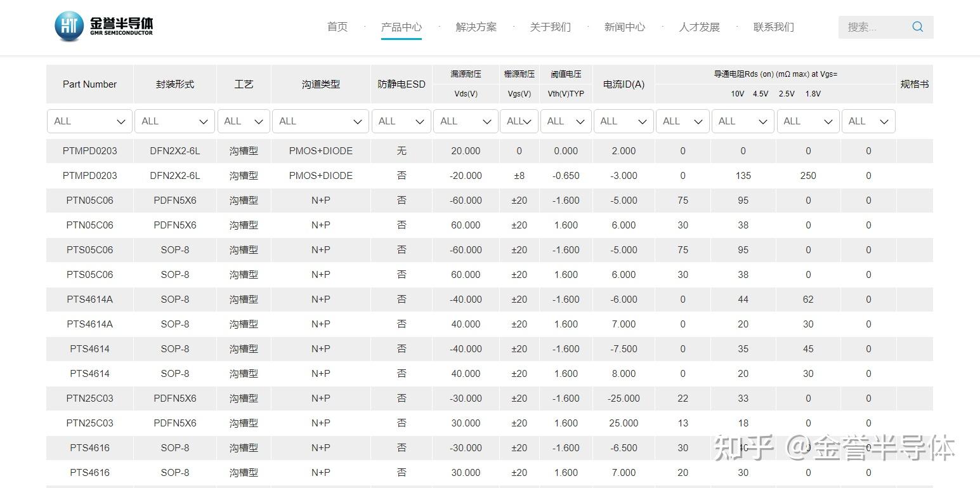Viewport: 980px width, 488px height.
Task: Select the 产品中心 navigation tab
Action: coord(402,27)
